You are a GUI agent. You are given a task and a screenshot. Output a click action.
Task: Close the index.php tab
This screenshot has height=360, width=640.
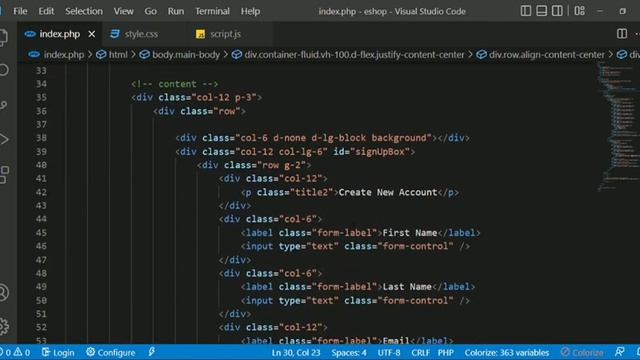tap(92, 34)
